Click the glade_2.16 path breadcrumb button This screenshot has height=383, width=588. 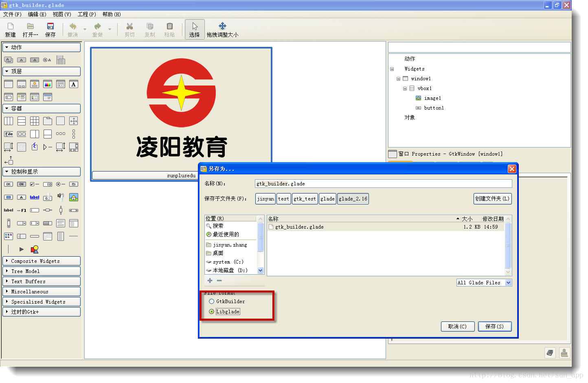tap(353, 199)
